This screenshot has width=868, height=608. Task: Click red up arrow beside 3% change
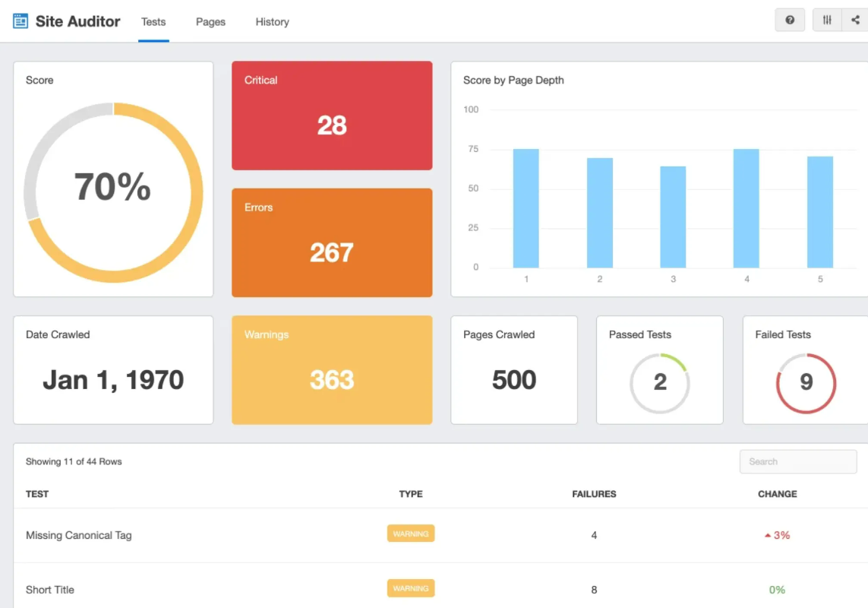tap(768, 535)
